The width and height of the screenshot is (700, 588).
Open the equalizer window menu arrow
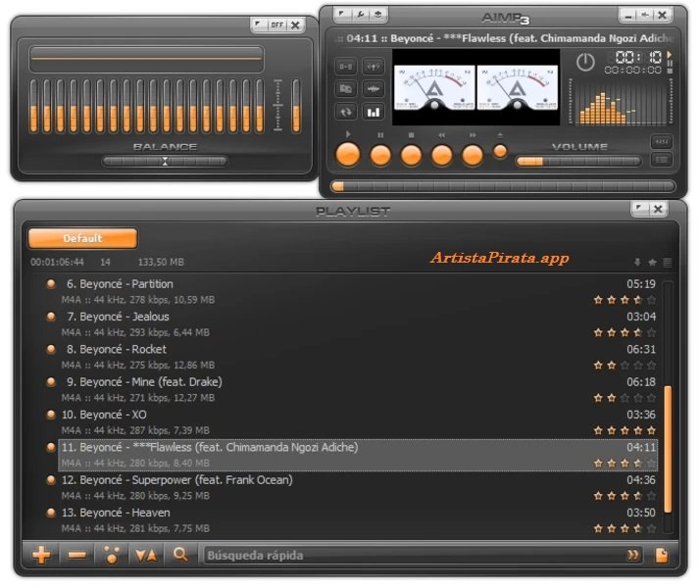pos(259,24)
